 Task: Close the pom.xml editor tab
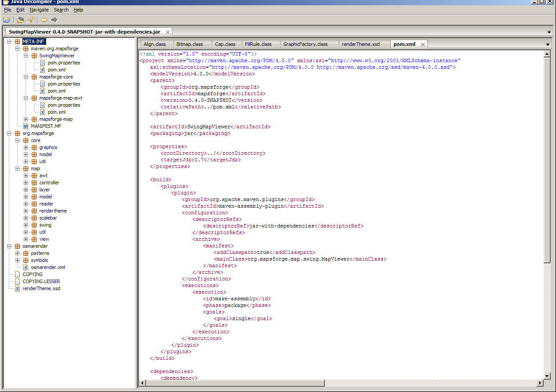coord(422,44)
